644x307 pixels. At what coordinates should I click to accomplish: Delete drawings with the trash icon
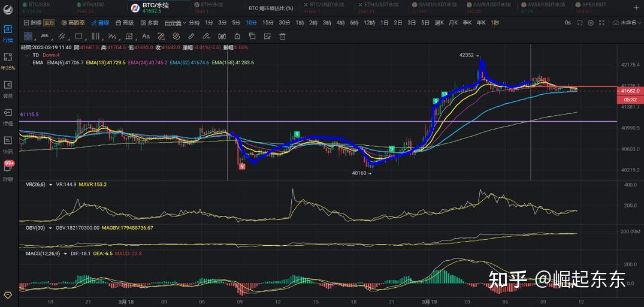point(283,36)
